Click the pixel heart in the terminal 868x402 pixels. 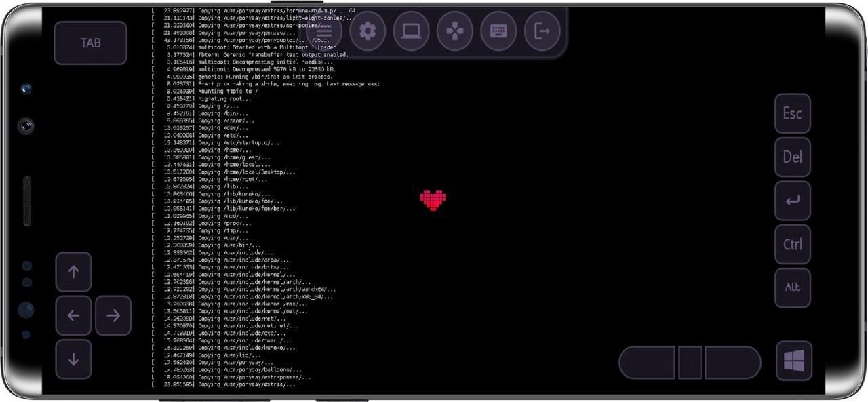click(433, 201)
